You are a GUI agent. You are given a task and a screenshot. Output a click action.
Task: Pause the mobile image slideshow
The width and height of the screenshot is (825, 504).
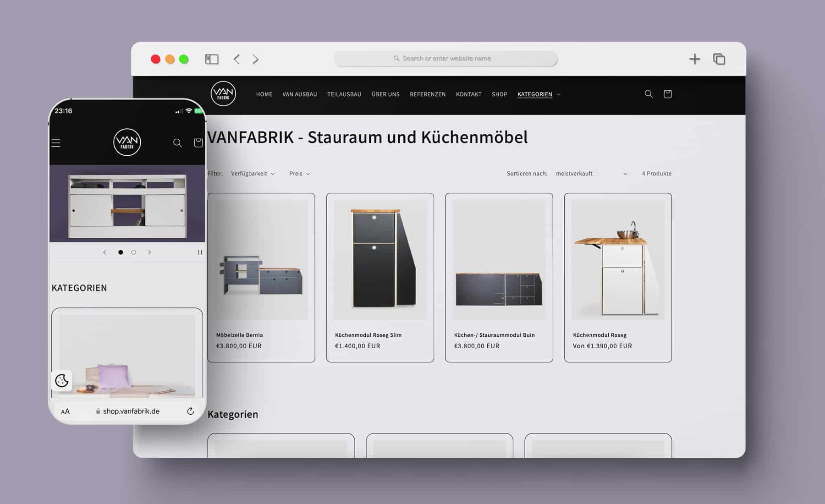pyautogui.click(x=199, y=252)
